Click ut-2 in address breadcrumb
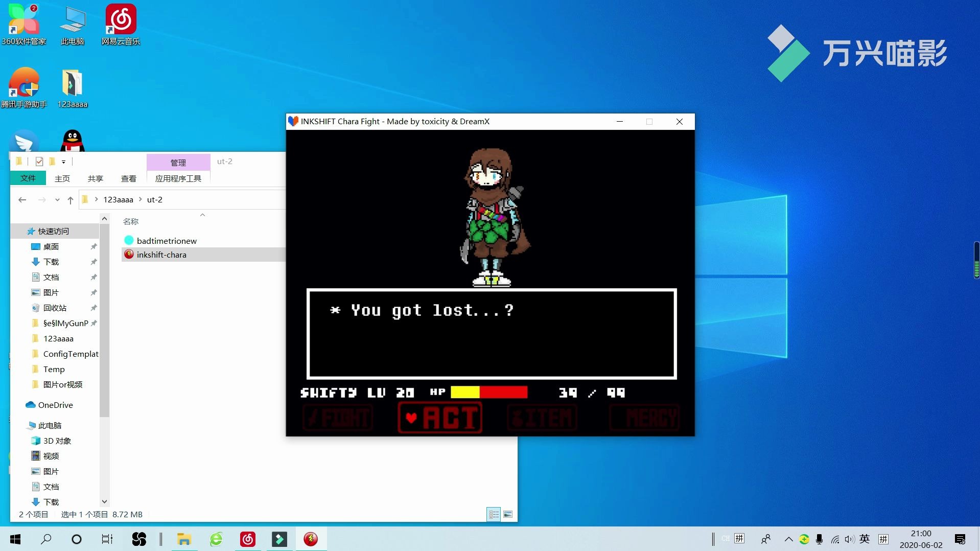Viewport: 980px width, 551px height. click(155, 200)
